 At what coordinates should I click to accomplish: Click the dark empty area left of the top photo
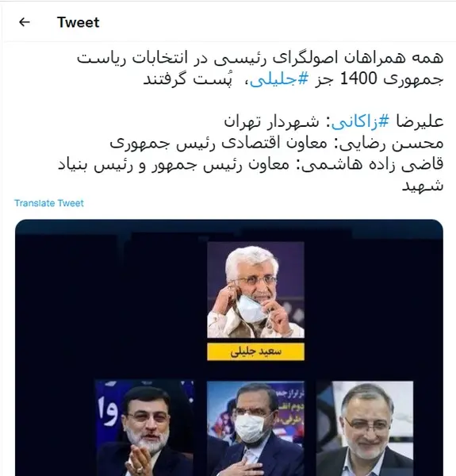pyautogui.click(x=111, y=291)
